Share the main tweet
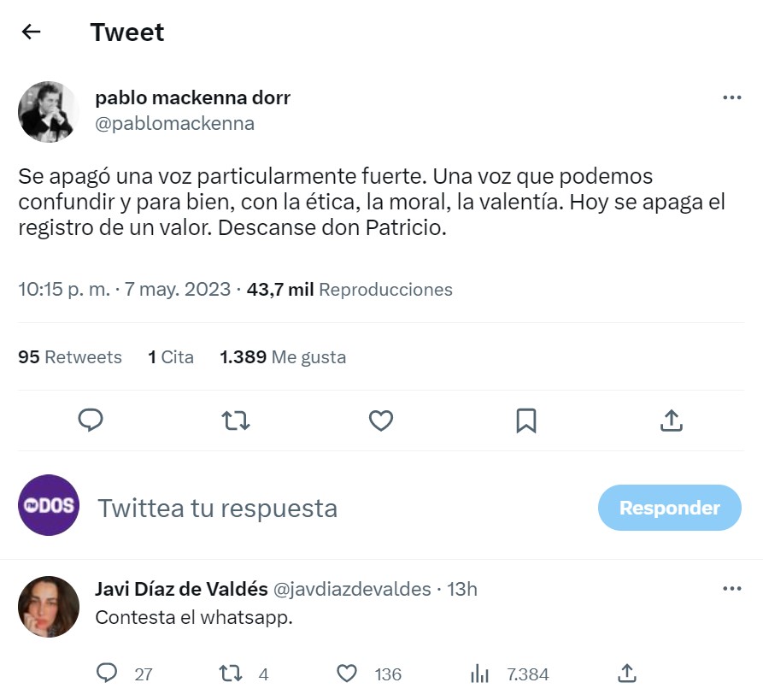The image size is (763, 700). pyautogui.click(x=672, y=420)
